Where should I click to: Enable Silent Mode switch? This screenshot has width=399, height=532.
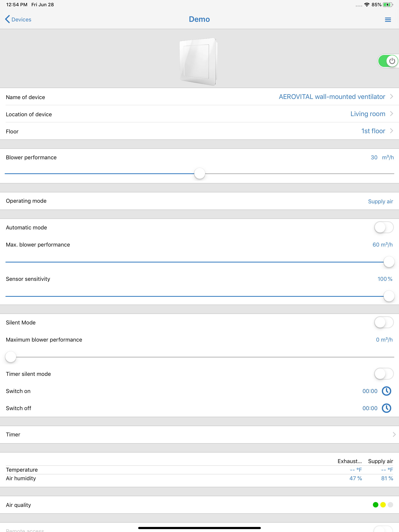pos(384,322)
